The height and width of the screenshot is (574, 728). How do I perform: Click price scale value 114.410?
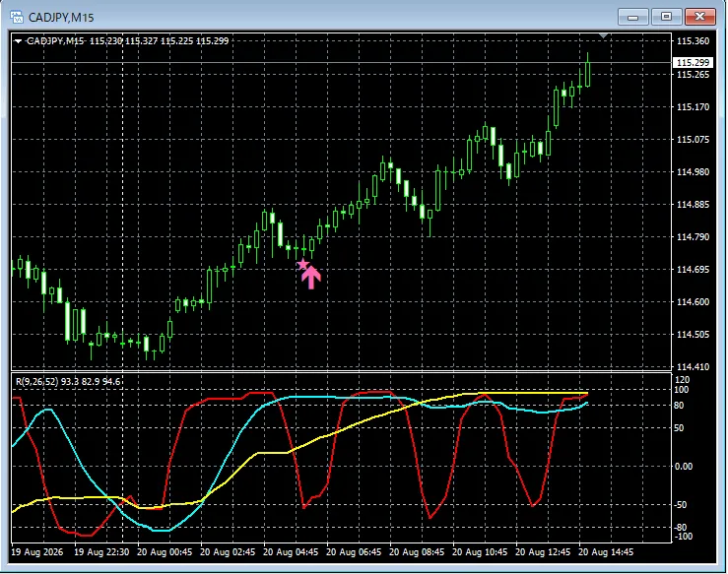tap(694, 367)
